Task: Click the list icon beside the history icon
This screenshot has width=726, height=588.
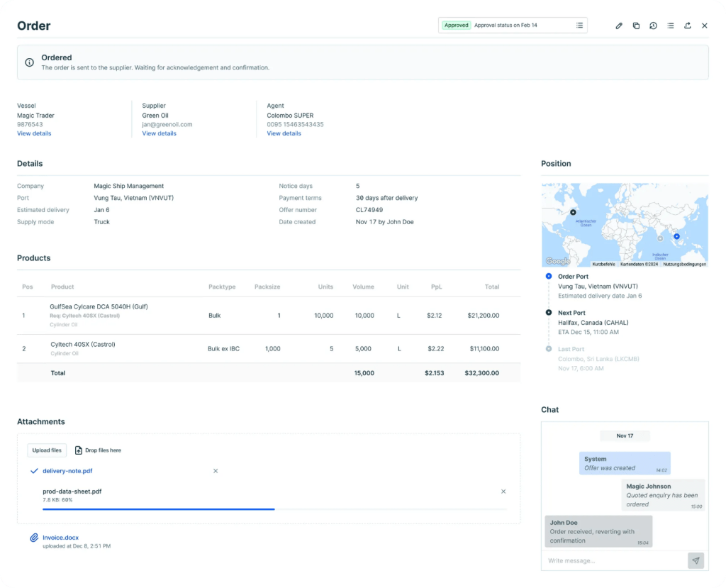Action: click(x=670, y=26)
